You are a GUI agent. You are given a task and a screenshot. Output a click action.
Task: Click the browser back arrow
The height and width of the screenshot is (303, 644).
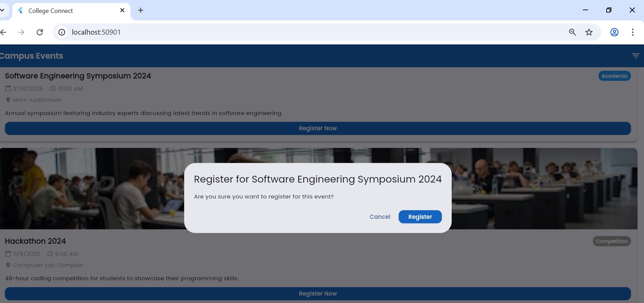click(4, 32)
